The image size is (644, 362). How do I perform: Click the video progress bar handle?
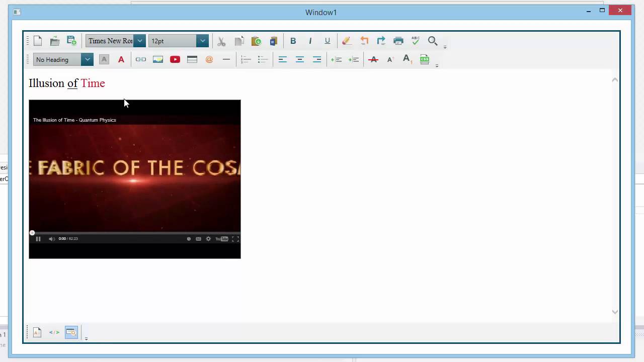32,233
